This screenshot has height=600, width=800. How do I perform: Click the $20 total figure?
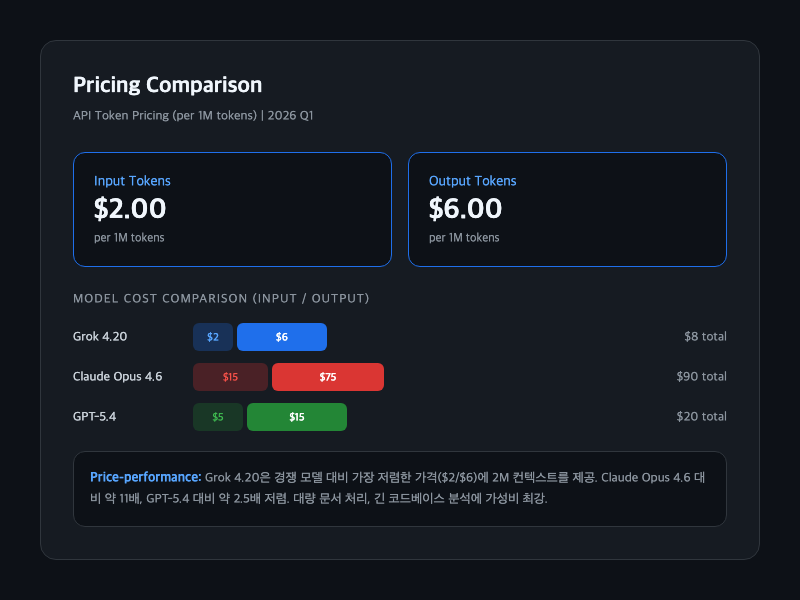pyautogui.click(x=701, y=417)
